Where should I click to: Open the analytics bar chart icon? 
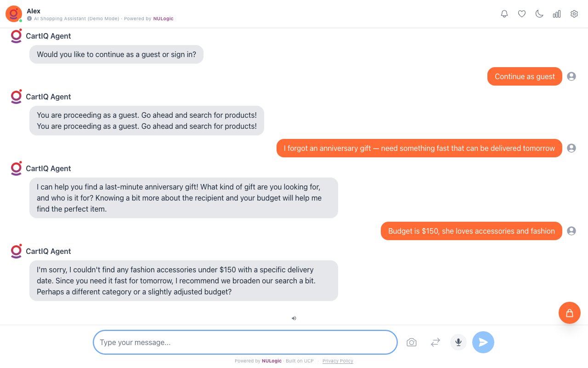click(557, 14)
